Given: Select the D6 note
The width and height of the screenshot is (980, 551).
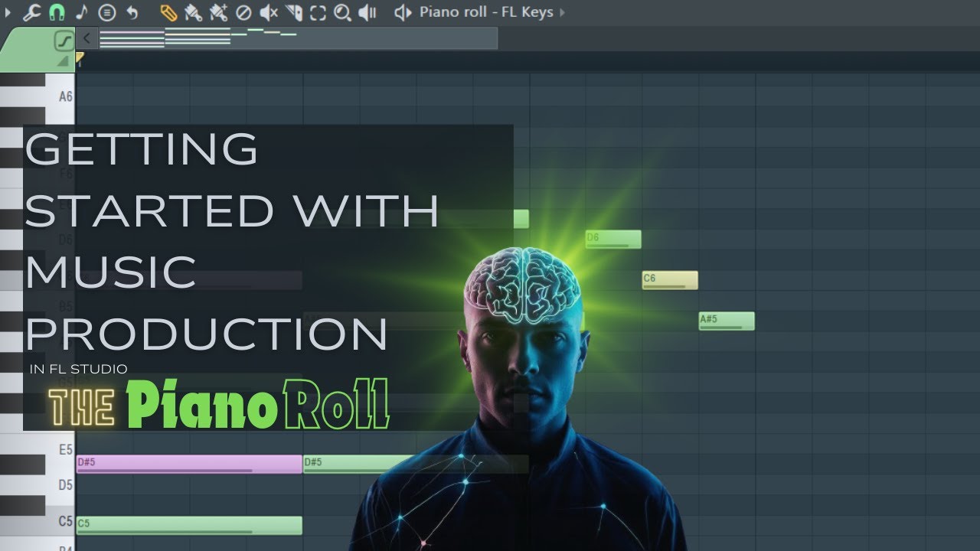Looking at the screenshot, I should [x=613, y=240].
